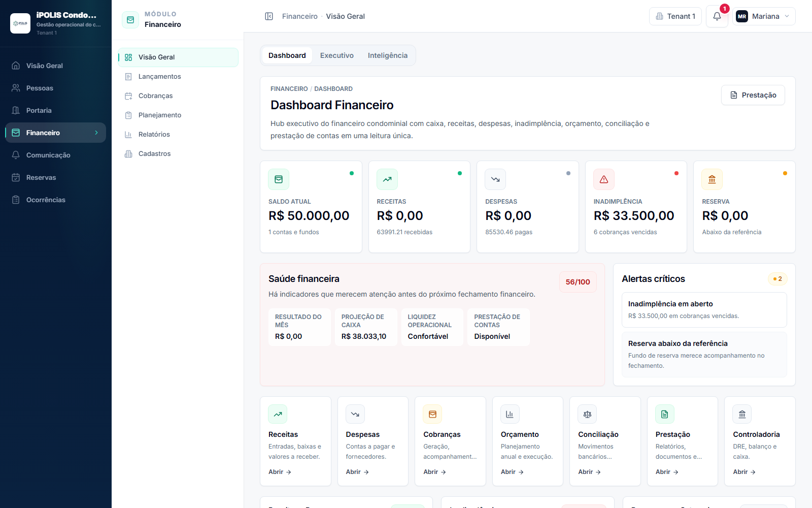
Task: Open Visão Geral home icon in dark sidebar
Action: tap(16, 66)
